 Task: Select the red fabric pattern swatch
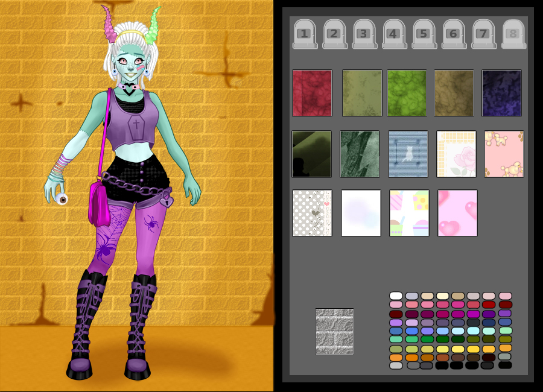tap(312, 93)
